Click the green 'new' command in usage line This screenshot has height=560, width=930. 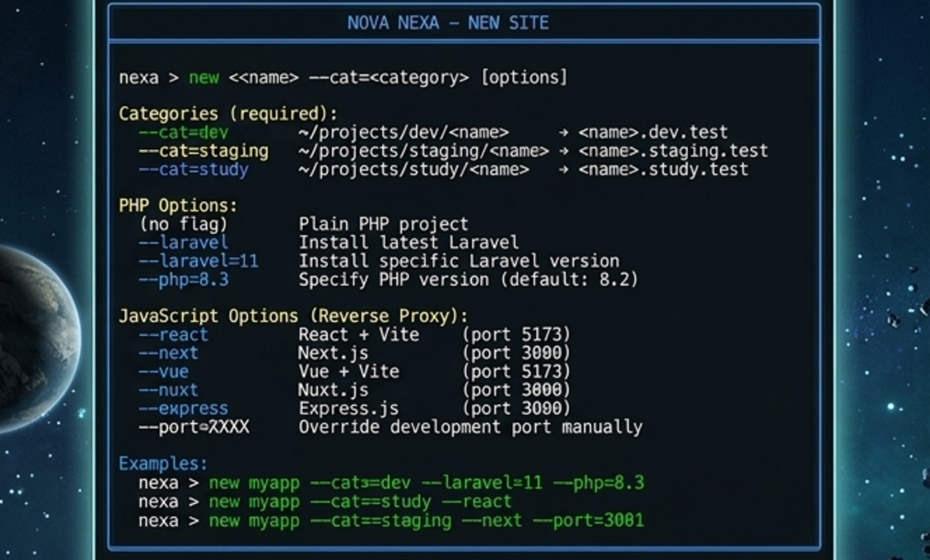204,78
